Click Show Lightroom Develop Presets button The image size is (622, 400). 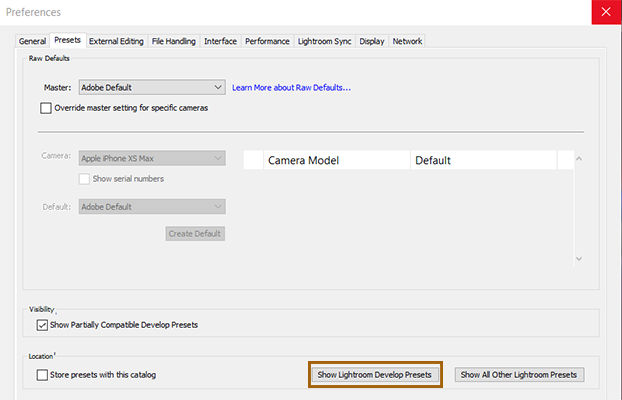point(375,375)
